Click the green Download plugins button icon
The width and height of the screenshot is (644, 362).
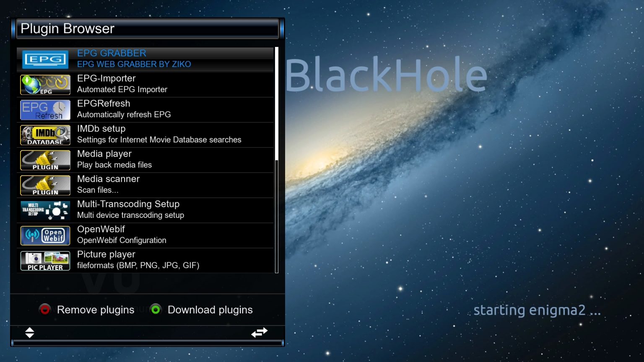tap(156, 309)
